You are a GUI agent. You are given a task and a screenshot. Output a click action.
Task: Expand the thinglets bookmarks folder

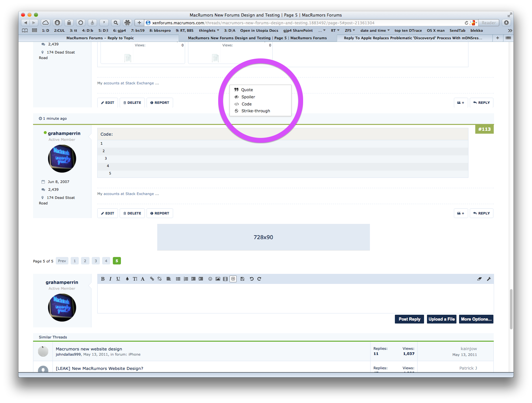point(209,31)
